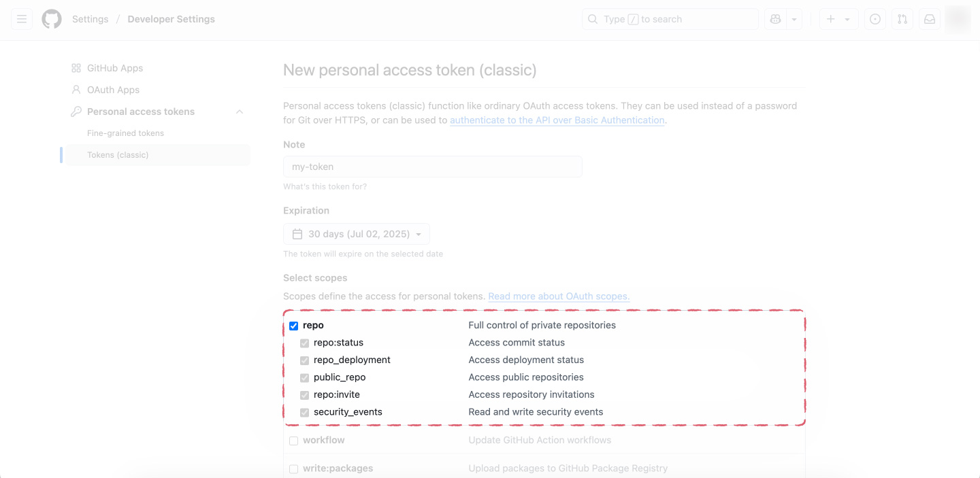Image resolution: width=980 pixels, height=478 pixels.
Task: Open the Pull requests icon
Action: pos(902,18)
